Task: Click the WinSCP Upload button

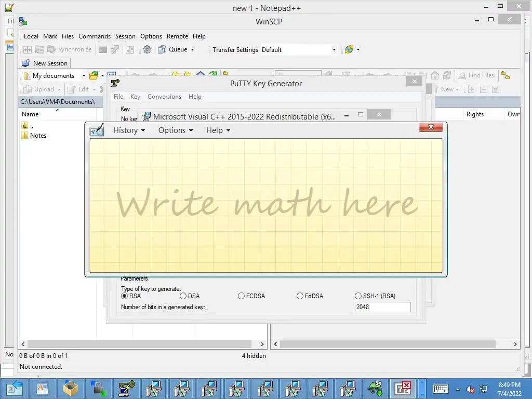Action: coord(42,89)
